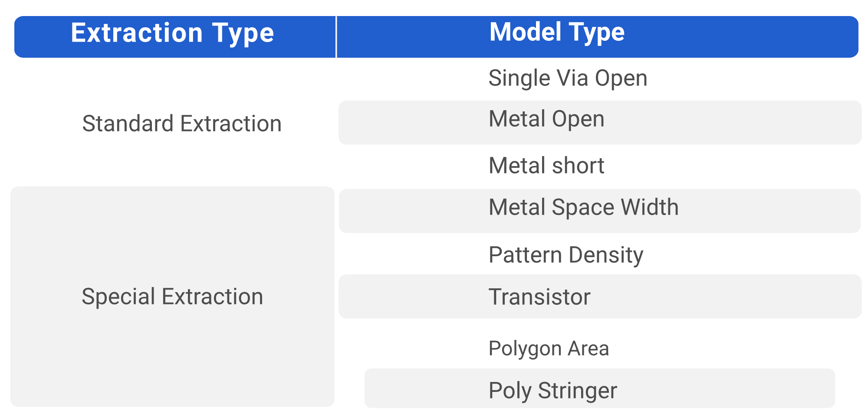Select the Metal Space Width row

583,207
